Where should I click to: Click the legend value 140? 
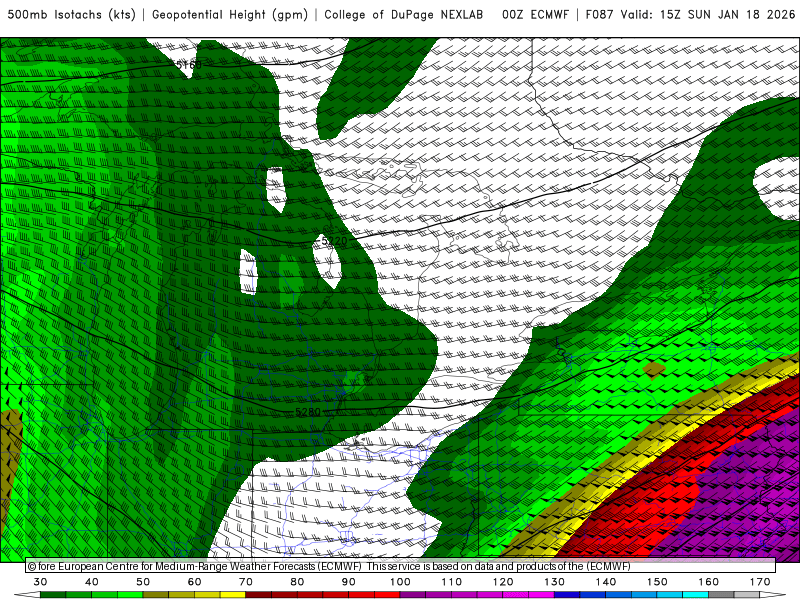(606, 582)
